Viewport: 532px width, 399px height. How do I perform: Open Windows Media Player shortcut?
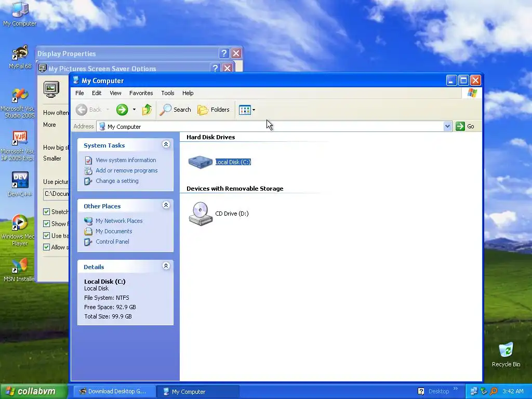(19, 230)
